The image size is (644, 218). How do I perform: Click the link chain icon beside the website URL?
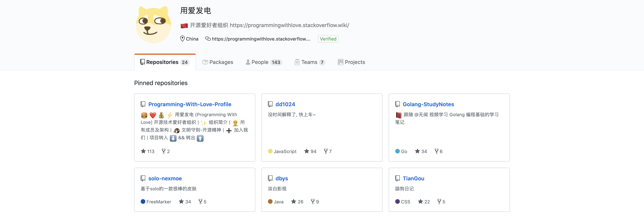(x=208, y=39)
